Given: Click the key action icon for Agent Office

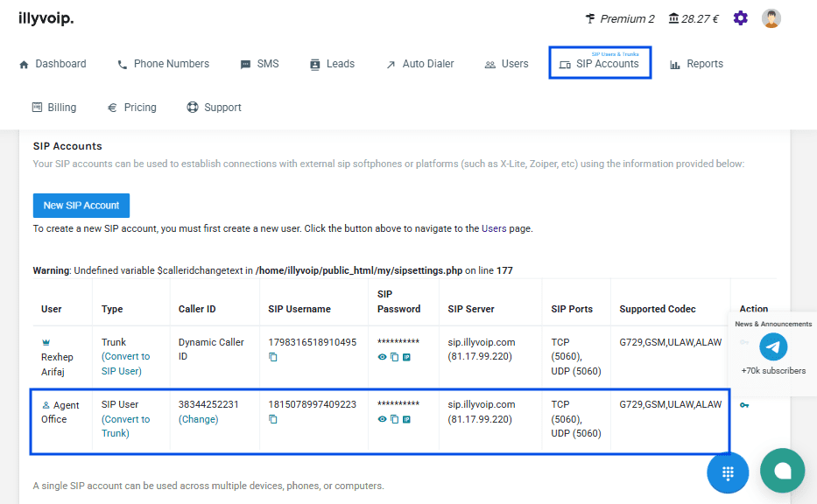Looking at the screenshot, I should (x=744, y=405).
